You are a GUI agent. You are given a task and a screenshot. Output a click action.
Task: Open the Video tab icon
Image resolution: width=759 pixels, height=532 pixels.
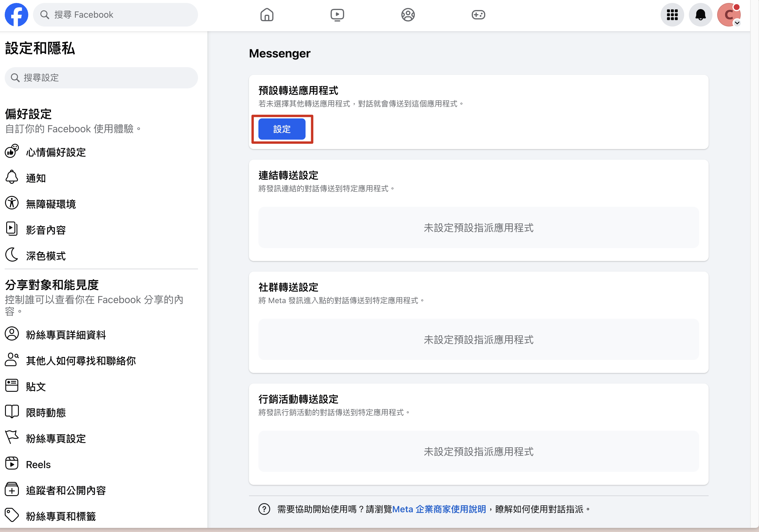[x=337, y=15]
